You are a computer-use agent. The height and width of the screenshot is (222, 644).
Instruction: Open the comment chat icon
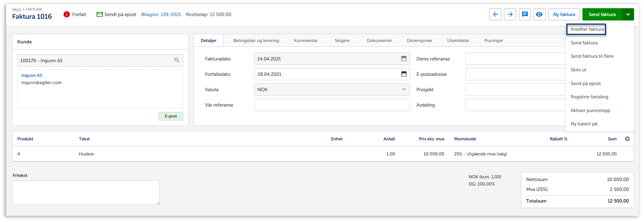coord(525,14)
